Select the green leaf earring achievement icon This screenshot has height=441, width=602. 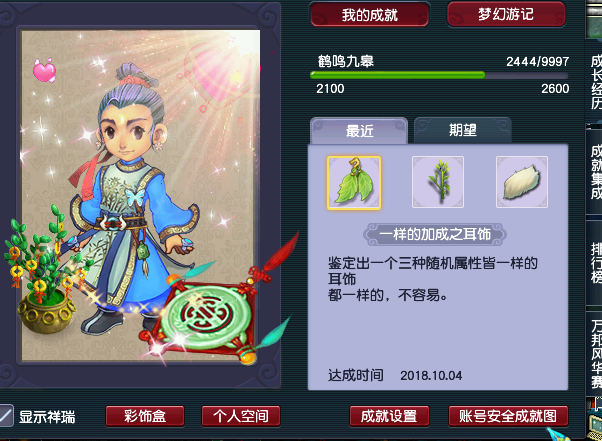pyautogui.click(x=354, y=183)
